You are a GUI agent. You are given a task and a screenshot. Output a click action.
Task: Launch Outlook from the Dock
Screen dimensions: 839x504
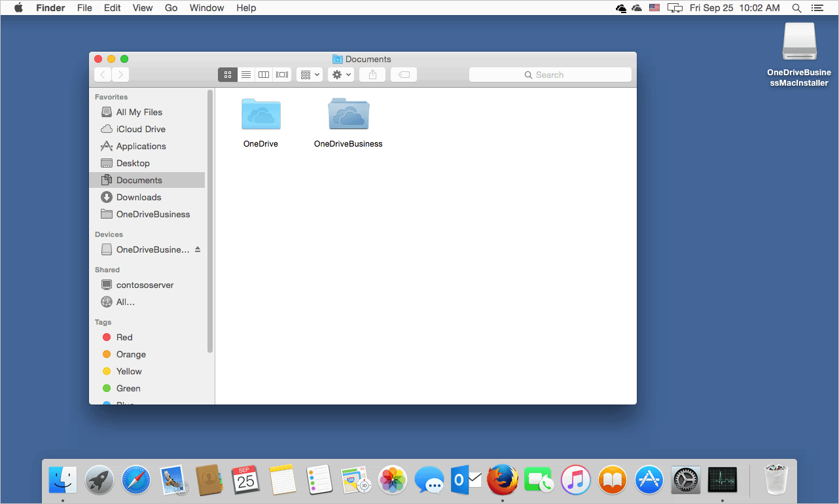tap(466, 480)
